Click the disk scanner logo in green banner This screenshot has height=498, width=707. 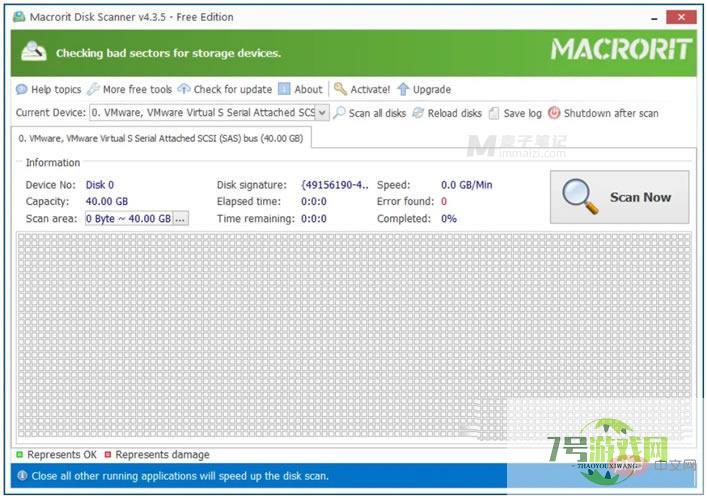34,52
